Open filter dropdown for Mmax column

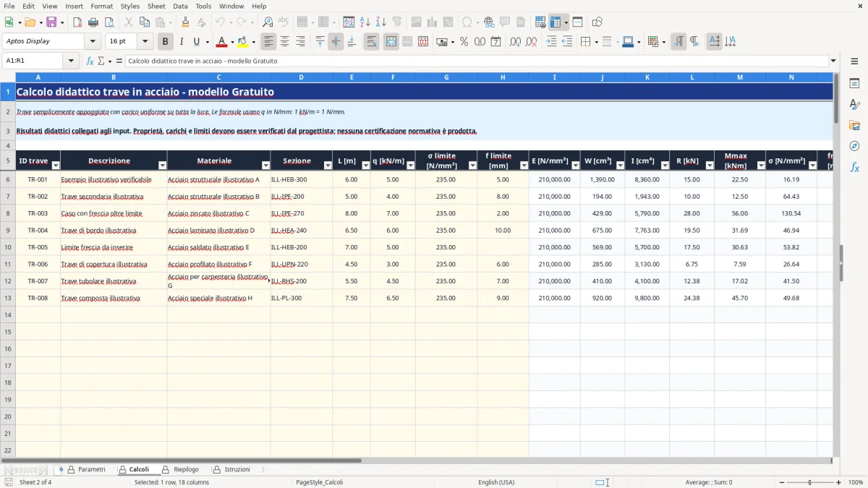761,166
